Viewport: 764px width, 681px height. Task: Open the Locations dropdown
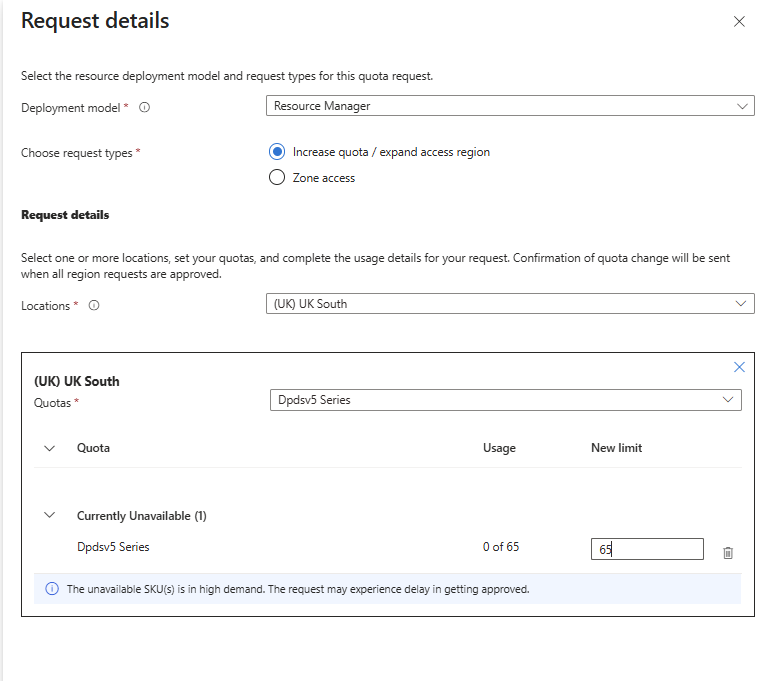tap(510, 304)
